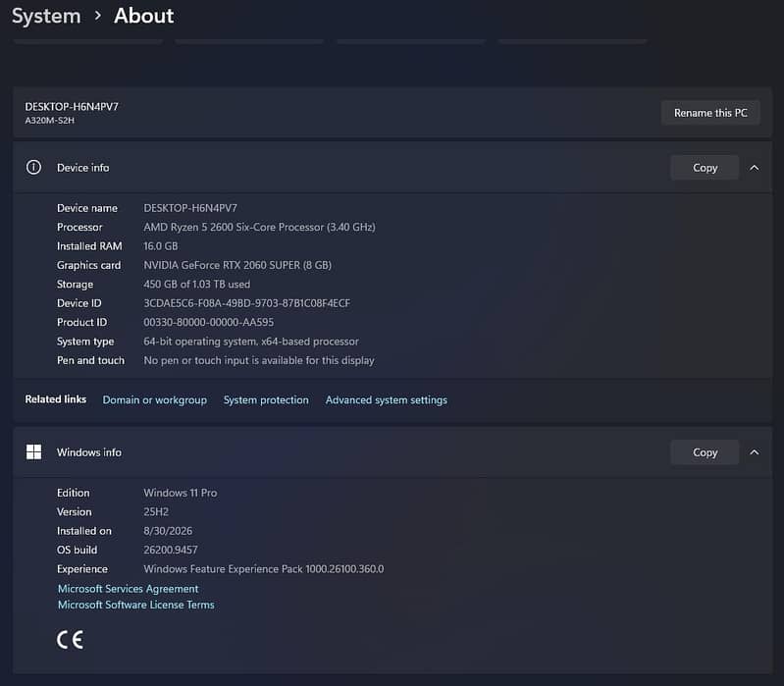Open Microsoft Software License Terms link
The width and height of the screenshot is (784, 686).
coord(136,605)
